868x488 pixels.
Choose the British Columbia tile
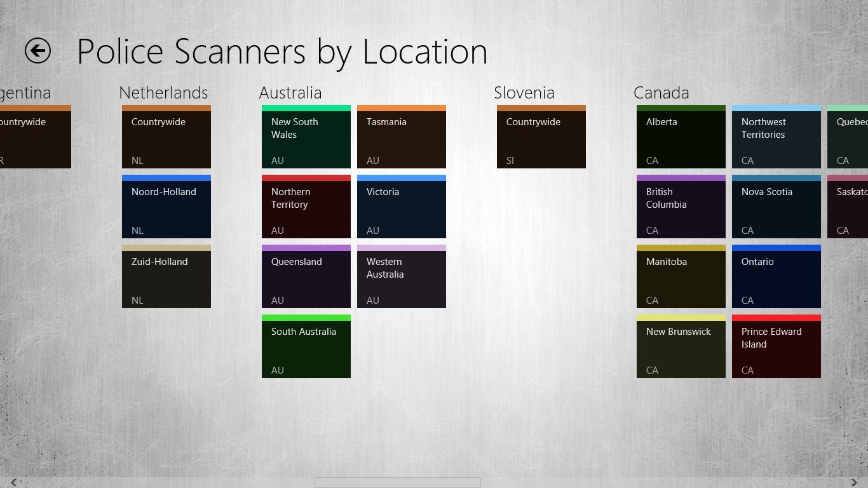(681, 207)
